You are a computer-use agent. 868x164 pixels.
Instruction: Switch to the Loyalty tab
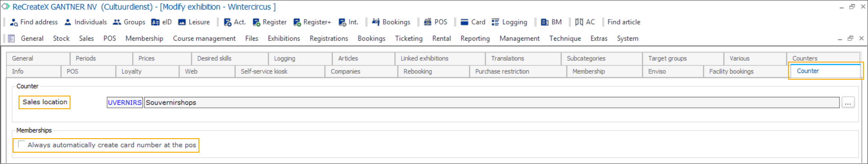click(x=147, y=72)
